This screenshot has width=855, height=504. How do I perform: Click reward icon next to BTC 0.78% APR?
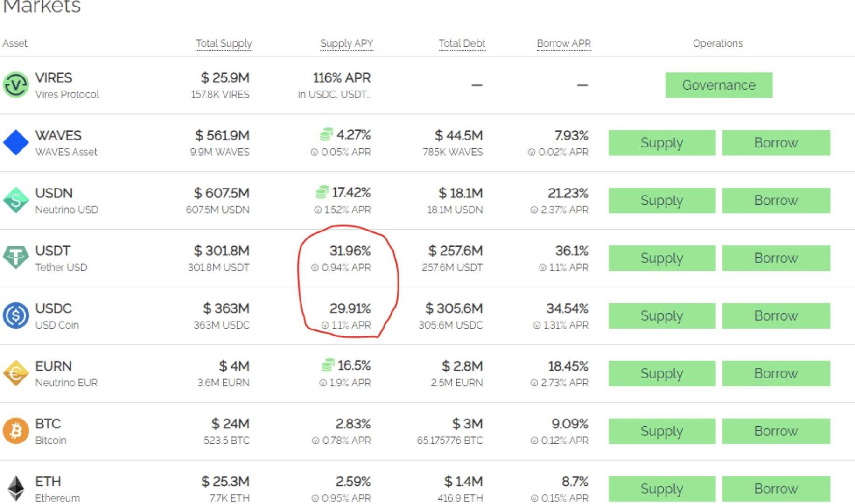pos(315,441)
